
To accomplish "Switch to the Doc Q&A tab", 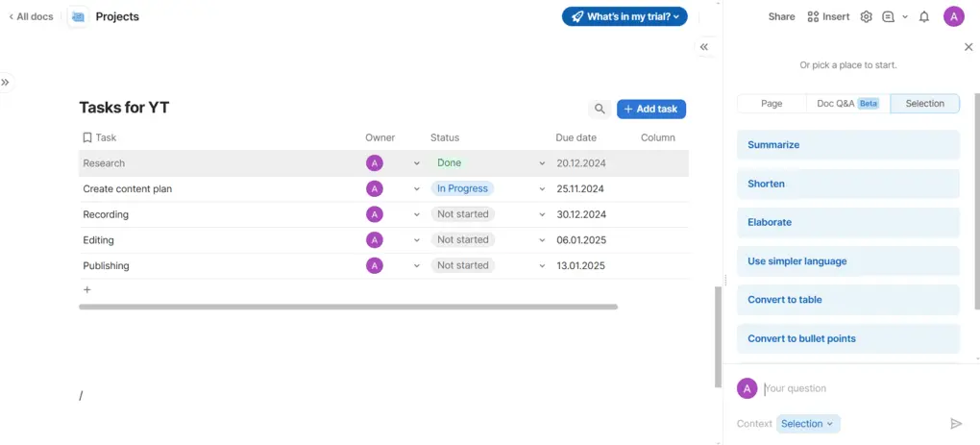I will [x=848, y=104].
